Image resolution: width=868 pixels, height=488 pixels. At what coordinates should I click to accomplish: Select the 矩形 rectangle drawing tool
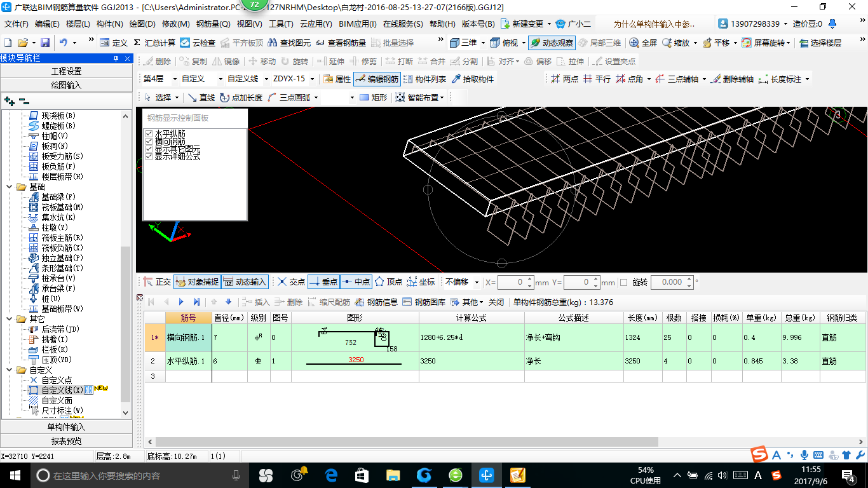[x=373, y=97]
